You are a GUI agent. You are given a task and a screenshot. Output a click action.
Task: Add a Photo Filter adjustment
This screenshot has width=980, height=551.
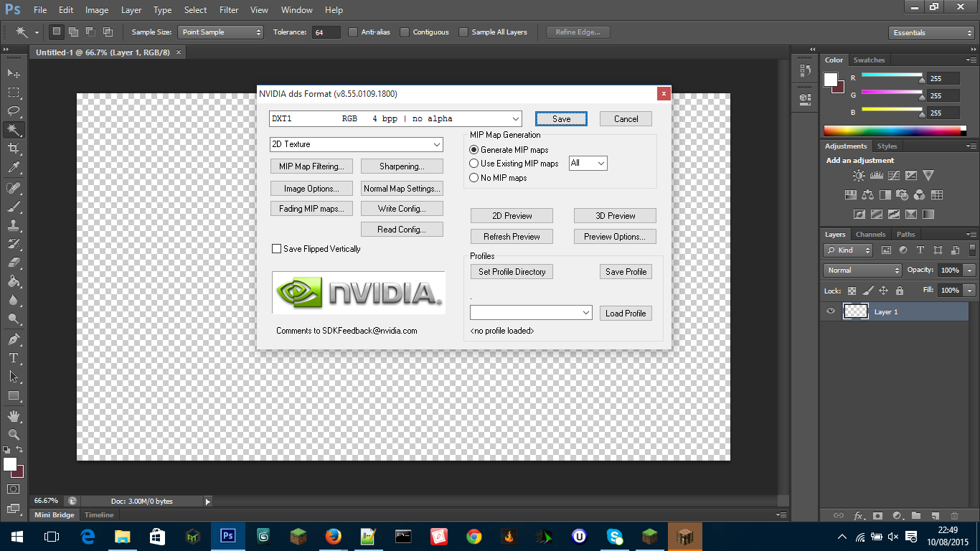903,194
